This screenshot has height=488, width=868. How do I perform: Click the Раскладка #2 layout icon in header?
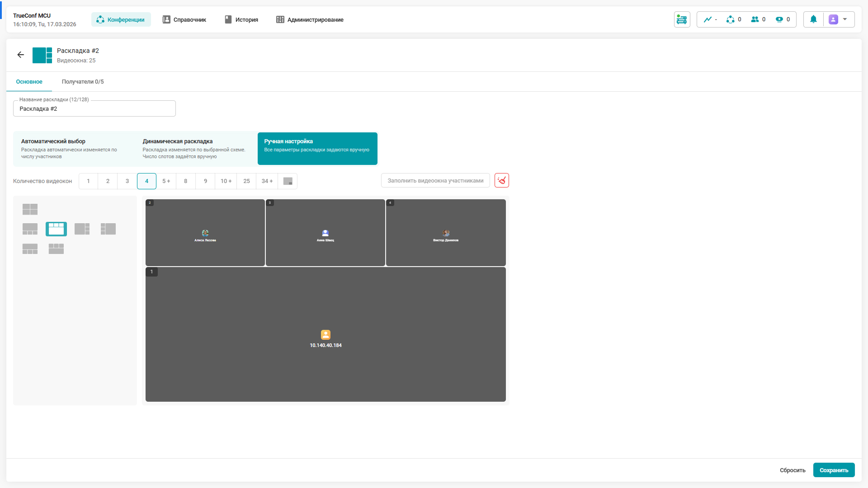point(42,55)
